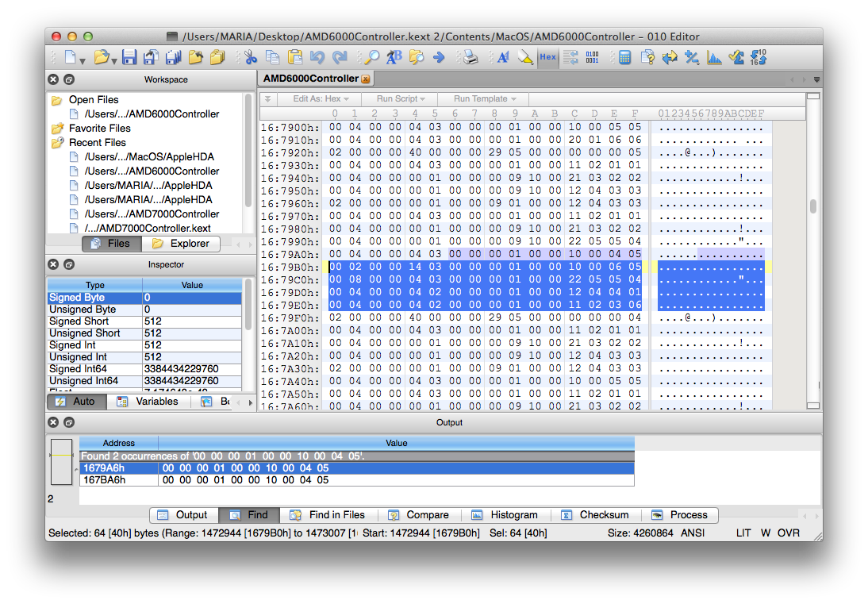The image size is (868, 604).
Task: Close the Inspector panel
Action: point(53,264)
